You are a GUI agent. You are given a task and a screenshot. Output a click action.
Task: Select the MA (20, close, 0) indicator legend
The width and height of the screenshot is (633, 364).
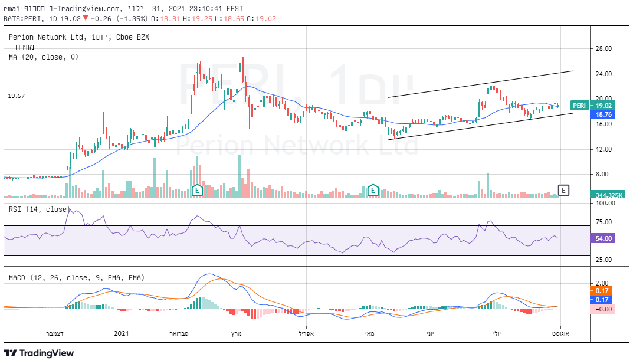click(44, 57)
